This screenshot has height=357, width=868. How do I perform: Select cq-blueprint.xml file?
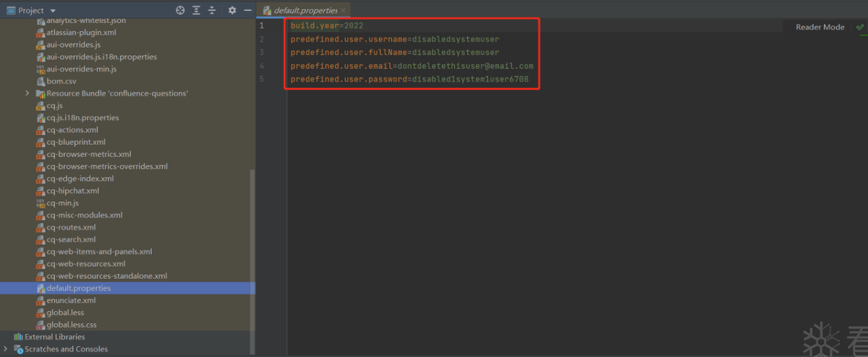[76, 142]
